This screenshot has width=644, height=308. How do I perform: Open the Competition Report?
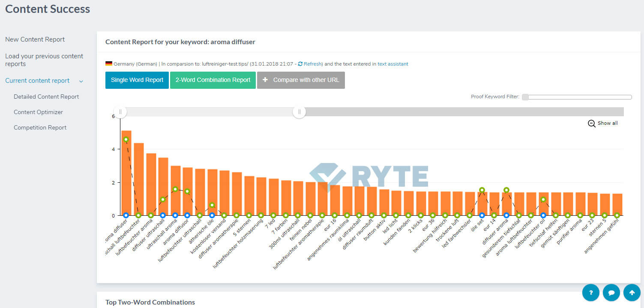[40, 128]
